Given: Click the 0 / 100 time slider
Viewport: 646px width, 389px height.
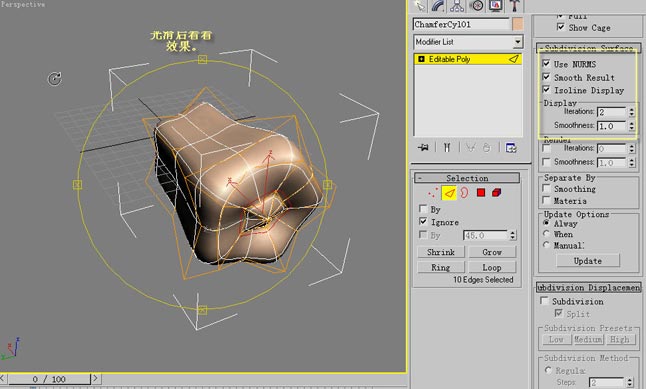Looking at the screenshot, I should point(49,378).
